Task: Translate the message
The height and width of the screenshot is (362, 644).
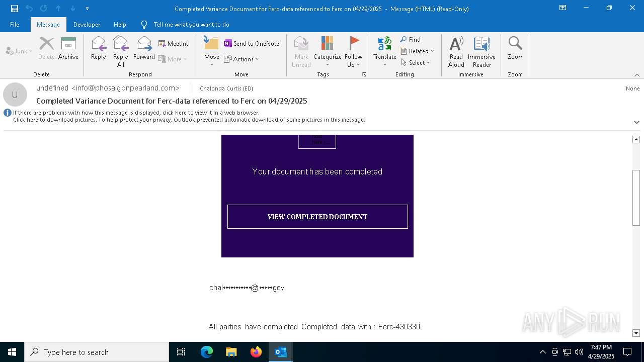Action: pyautogui.click(x=385, y=52)
